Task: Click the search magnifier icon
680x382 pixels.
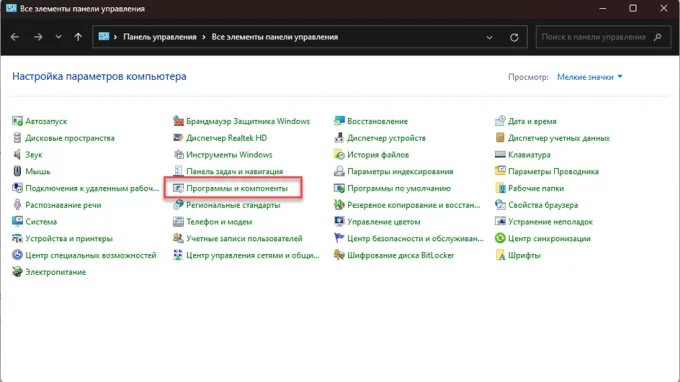Action: coord(658,37)
